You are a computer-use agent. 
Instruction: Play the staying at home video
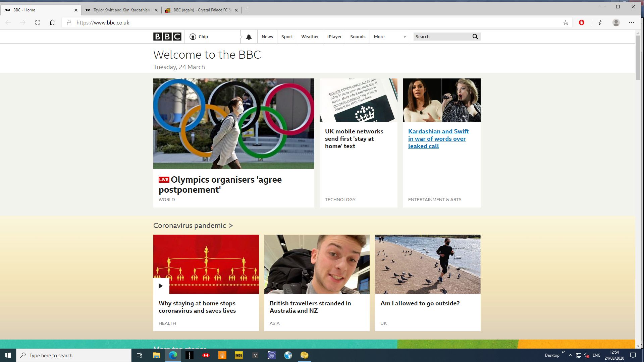click(161, 286)
